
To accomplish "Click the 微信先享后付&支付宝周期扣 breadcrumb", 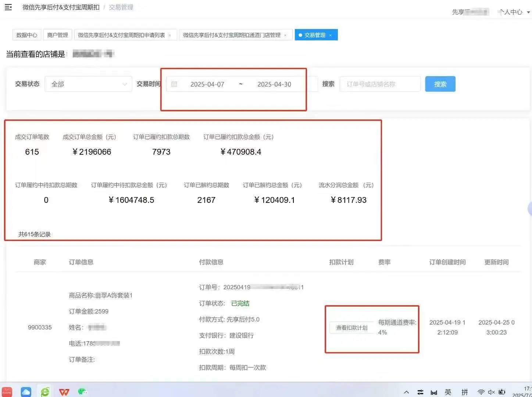I will pos(61,7).
